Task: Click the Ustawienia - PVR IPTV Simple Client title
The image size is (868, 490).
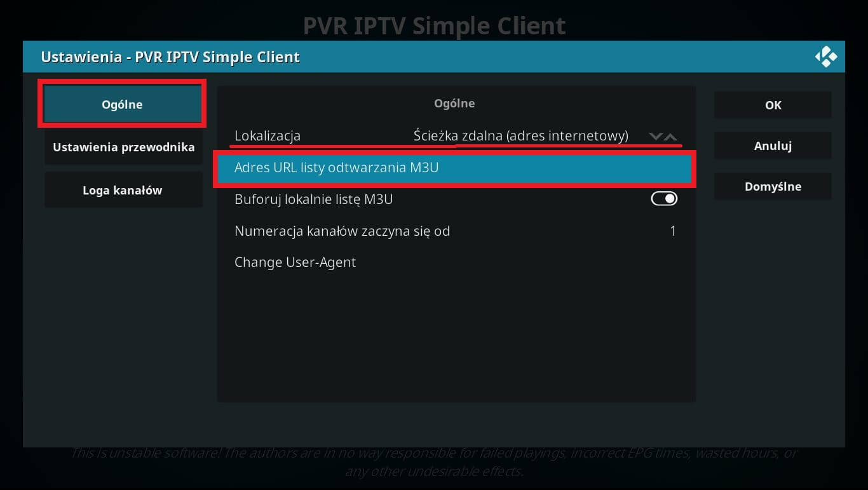Action: click(170, 57)
